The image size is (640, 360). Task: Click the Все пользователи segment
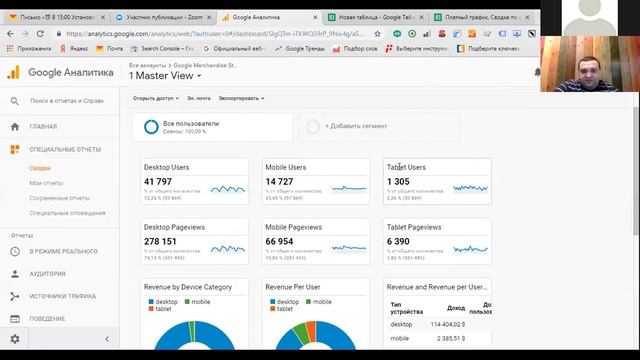pos(213,127)
